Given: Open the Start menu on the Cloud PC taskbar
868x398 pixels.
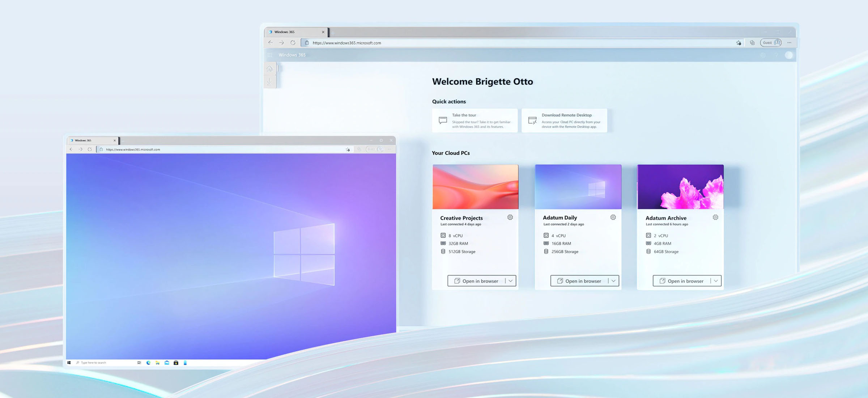Looking at the screenshot, I should point(69,363).
